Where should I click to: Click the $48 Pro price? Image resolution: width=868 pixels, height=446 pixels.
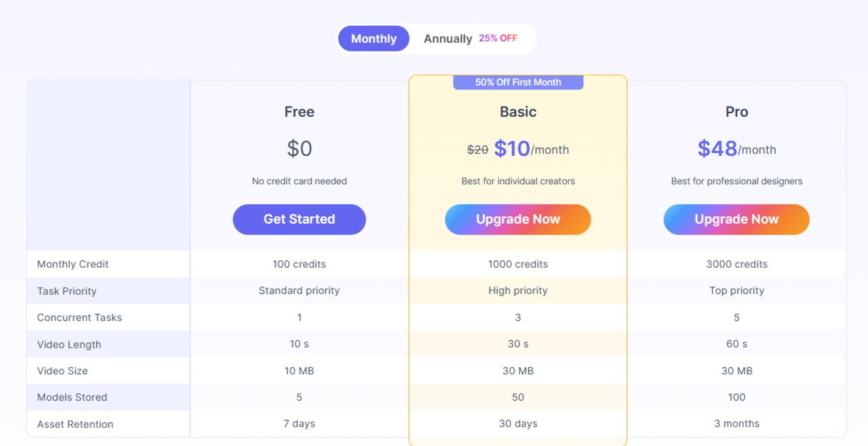pos(717,148)
